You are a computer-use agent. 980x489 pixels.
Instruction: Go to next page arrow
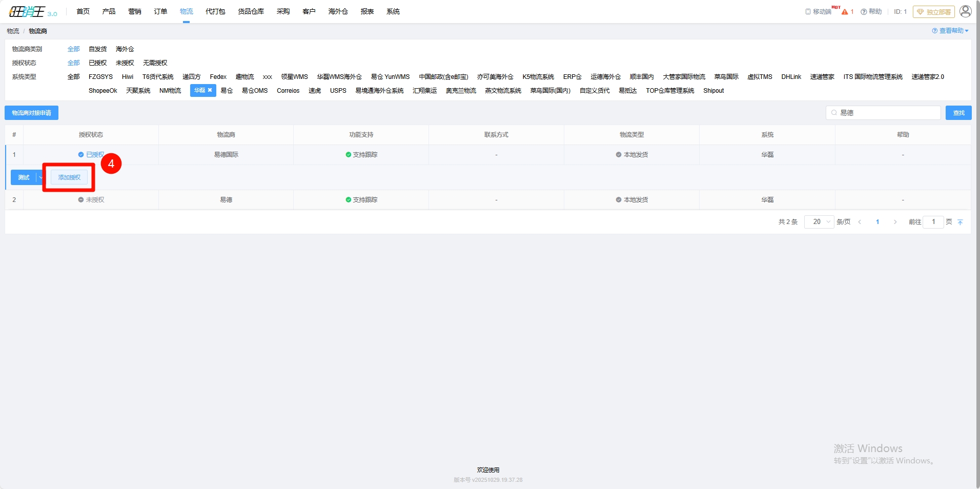tap(895, 222)
